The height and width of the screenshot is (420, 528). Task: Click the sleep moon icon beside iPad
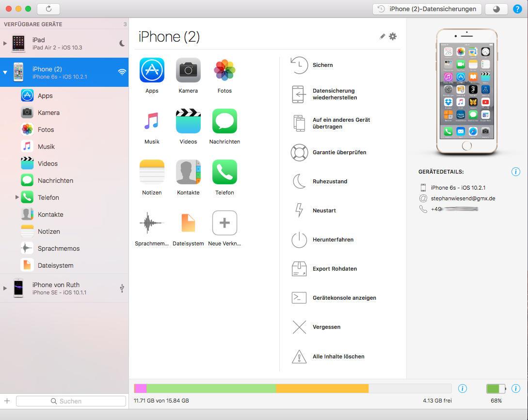(x=122, y=43)
